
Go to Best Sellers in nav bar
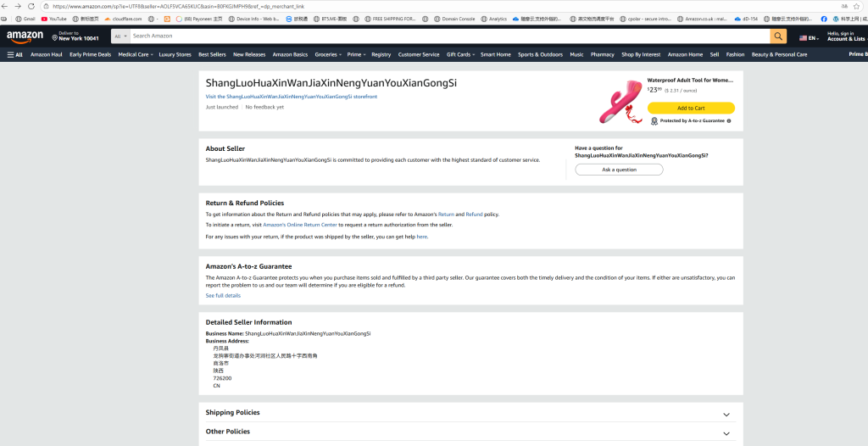[212, 54]
